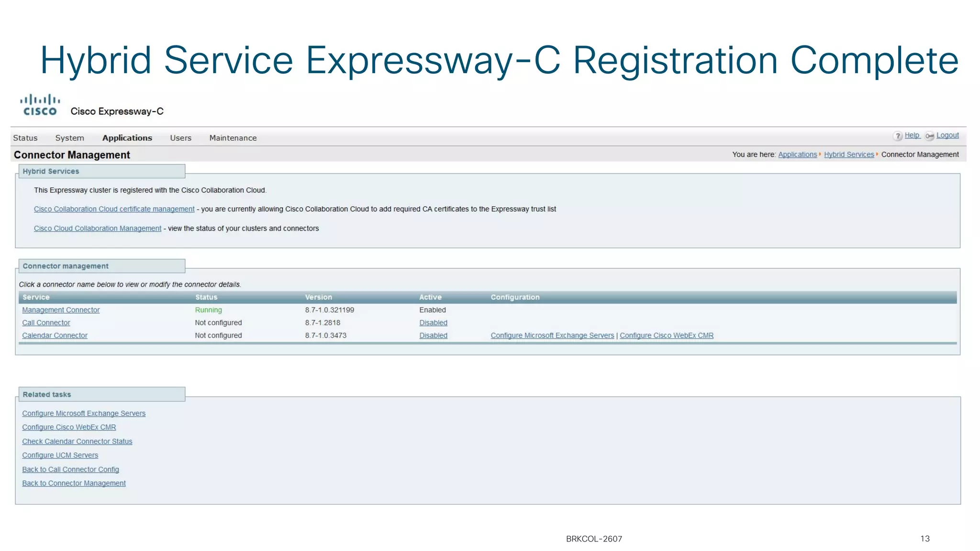The image size is (980, 551).
Task: Open Configure Cisco WebEx CMR under Related tasks
Action: click(69, 428)
